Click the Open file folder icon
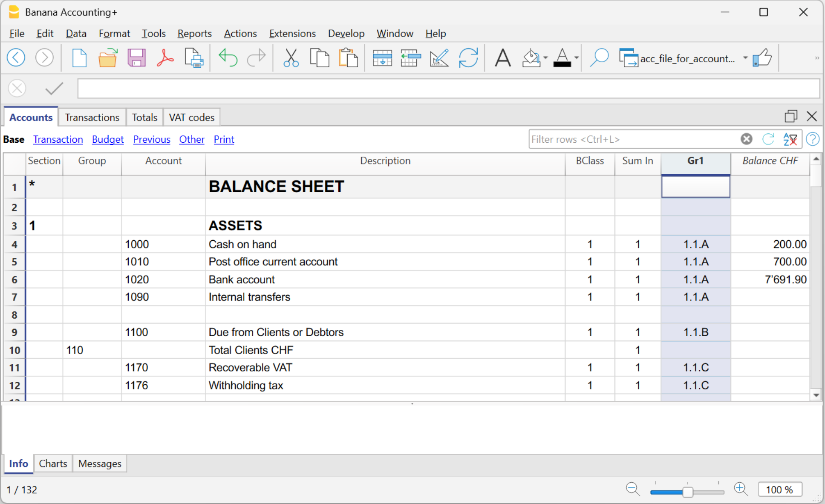 (108, 58)
